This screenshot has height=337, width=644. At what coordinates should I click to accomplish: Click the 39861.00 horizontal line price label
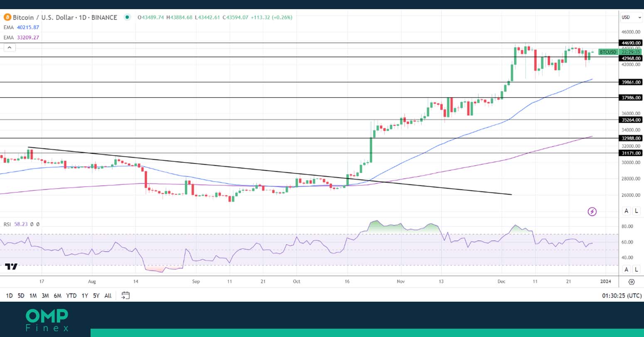point(631,82)
